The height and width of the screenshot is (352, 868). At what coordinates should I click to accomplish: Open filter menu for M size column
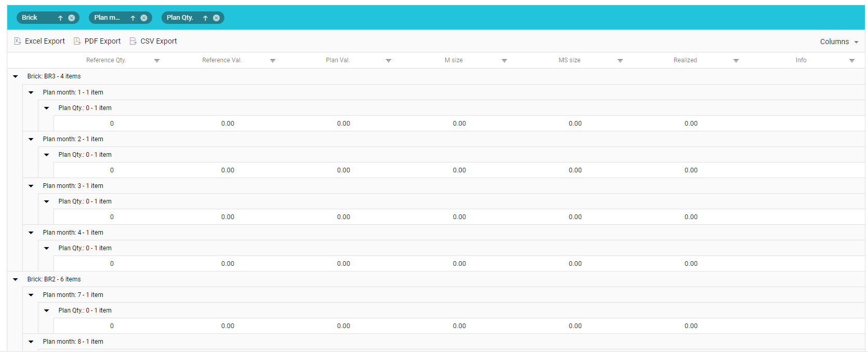[x=504, y=61]
